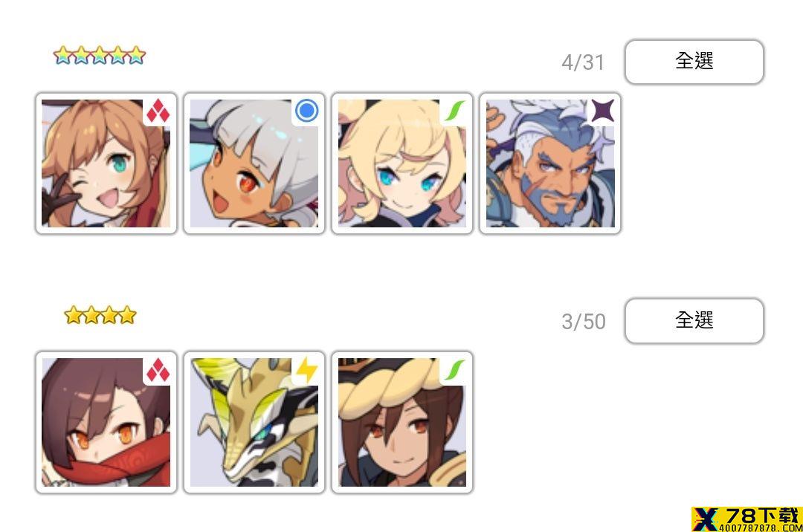Pick the bearded gray-haired man portrait
This screenshot has height=532, width=803.
[550, 163]
